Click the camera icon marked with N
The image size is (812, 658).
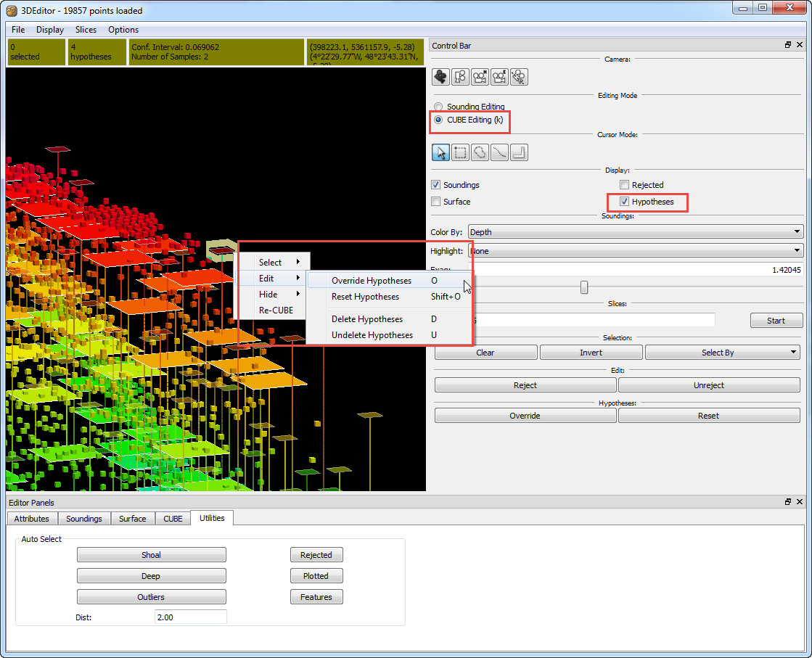point(480,77)
